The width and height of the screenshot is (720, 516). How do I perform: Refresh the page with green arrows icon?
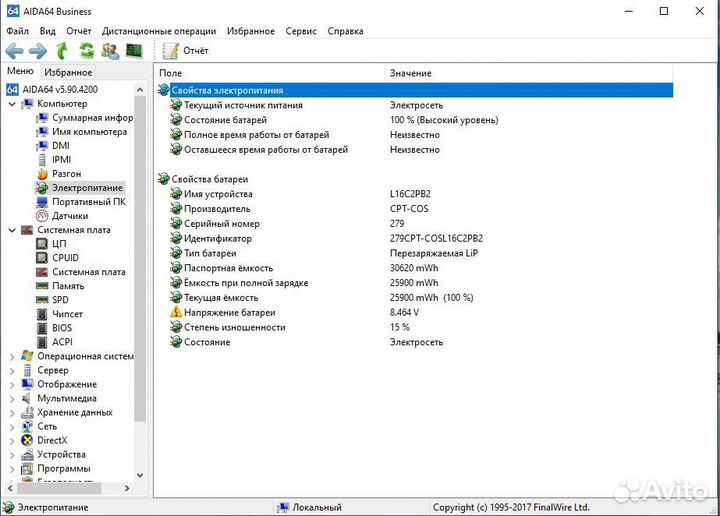[x=86, y=50]
